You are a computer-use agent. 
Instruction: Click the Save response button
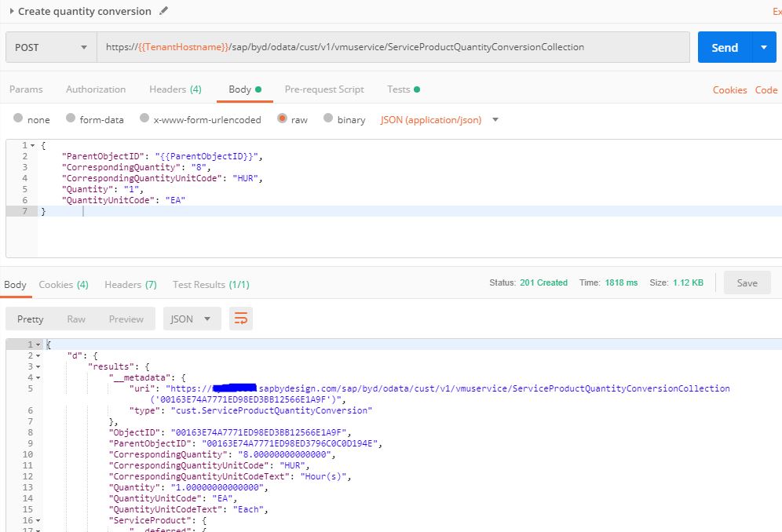[x=747, y=282]
